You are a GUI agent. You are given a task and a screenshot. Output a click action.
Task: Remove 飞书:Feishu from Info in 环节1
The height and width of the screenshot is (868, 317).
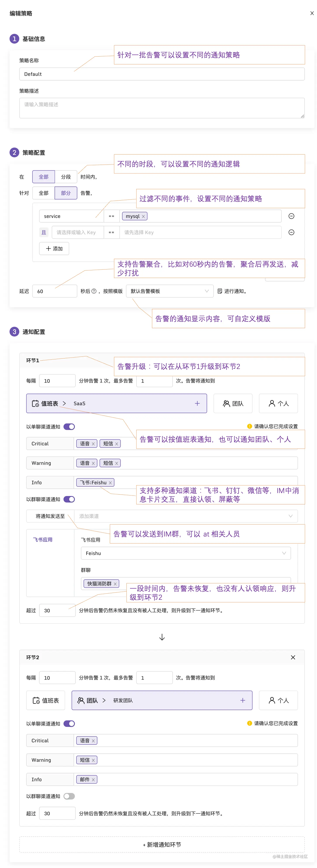click(110, 483)
